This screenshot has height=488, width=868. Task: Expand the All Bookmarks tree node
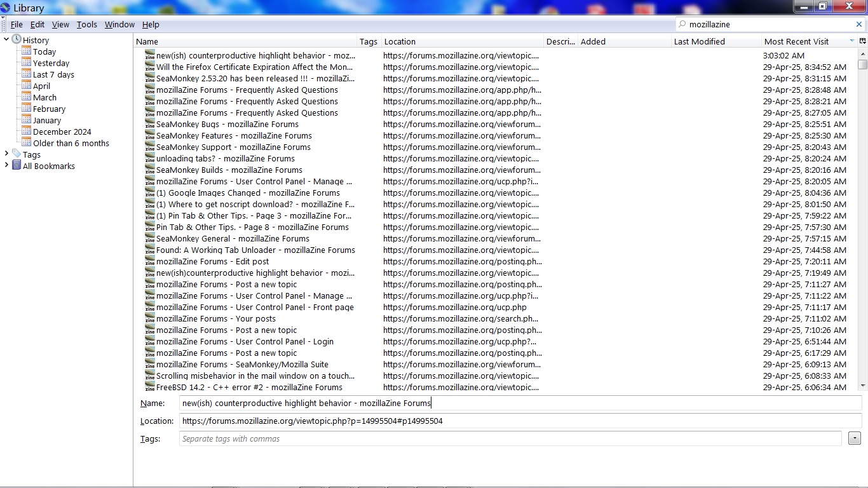click(x=6, y=165)
